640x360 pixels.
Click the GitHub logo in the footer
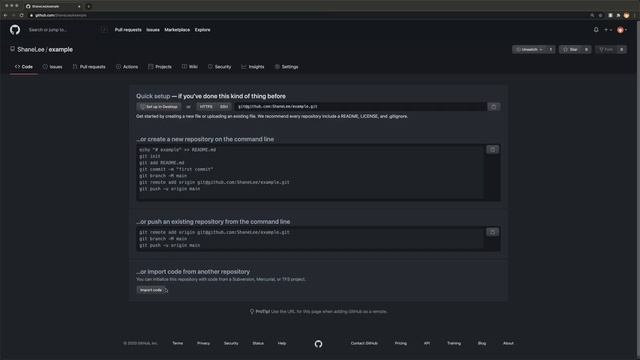point(318,344)
